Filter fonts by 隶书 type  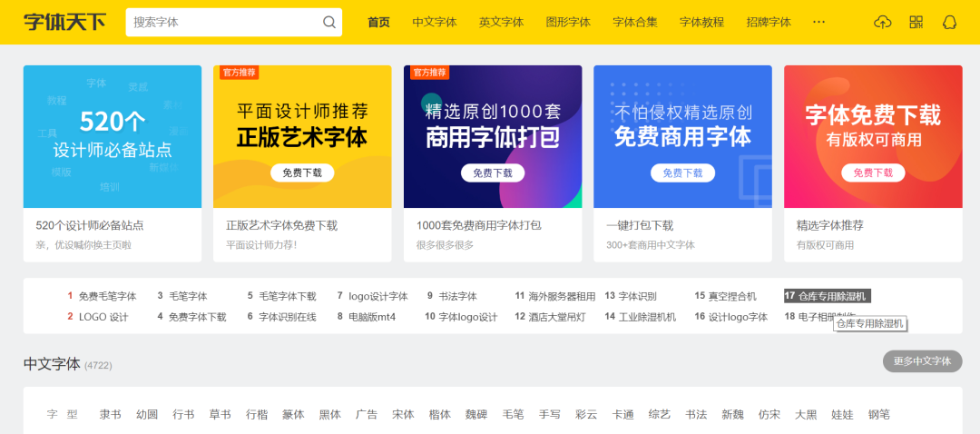click(110, 415)
